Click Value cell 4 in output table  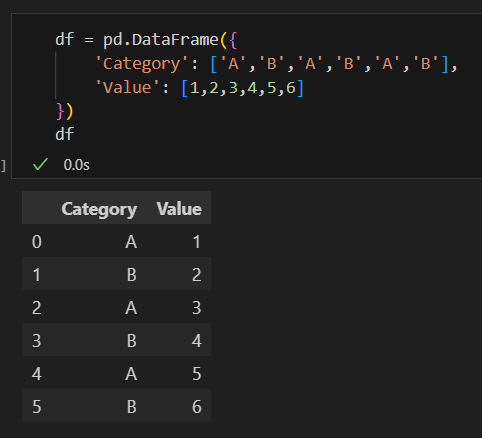tap(197, 341)
